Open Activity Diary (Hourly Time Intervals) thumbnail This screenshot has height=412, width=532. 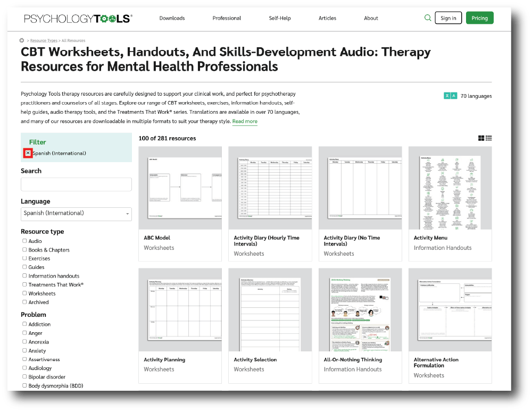[270, 188]
